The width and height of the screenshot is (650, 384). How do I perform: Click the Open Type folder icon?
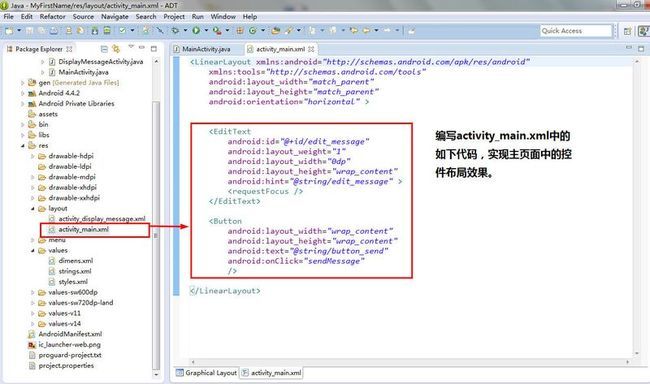pos(276,30)
